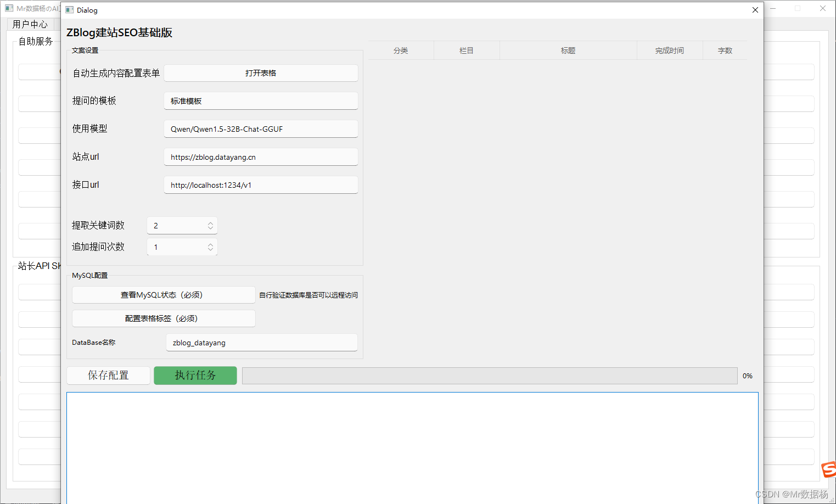This screenshot has width=836, height=504.
Task: Click inside the log output text area
Action: pyautogui.click(x=412, y=447)
